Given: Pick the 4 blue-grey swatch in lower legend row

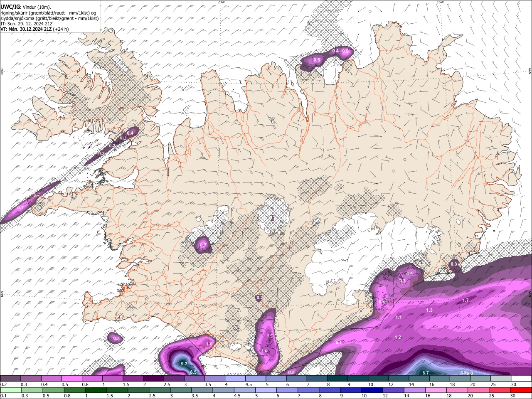Looking at the screenshot, I should 223,390.
